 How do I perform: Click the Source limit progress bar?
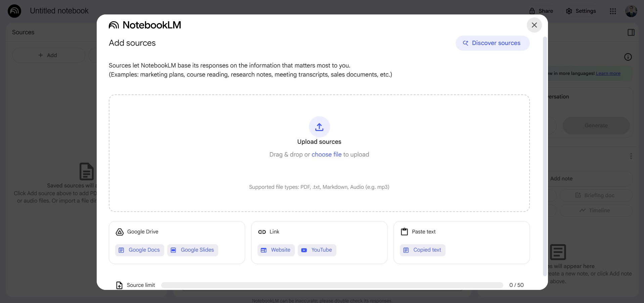pyautogui.click(x=332, y=285)
